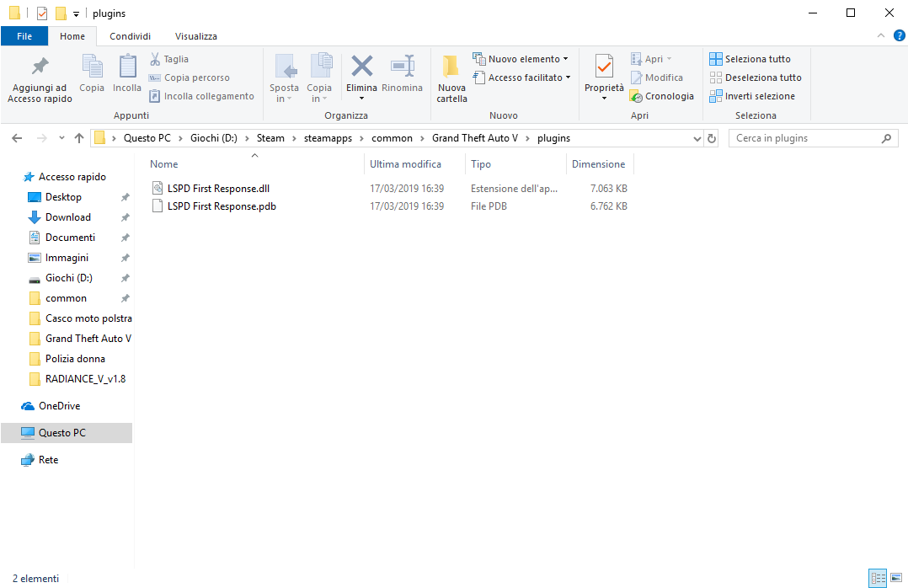Open Cronologia file history
This screenshot has height=588, width=908.
click(662, 96)
